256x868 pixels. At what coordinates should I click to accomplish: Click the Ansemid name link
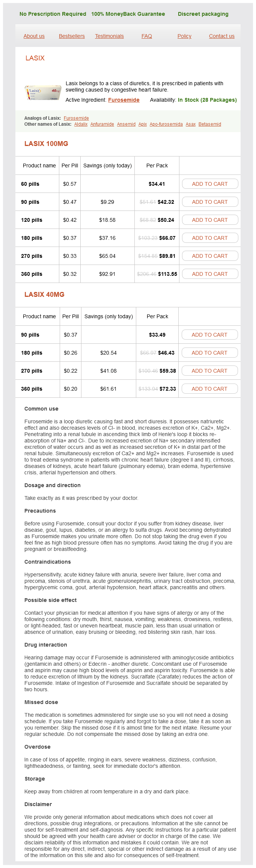[126, 124]
